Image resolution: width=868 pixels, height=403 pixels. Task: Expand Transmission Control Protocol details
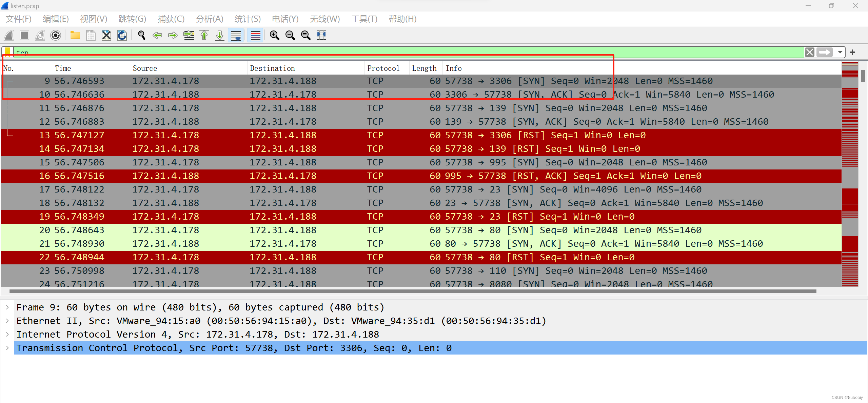pos(7,348)
